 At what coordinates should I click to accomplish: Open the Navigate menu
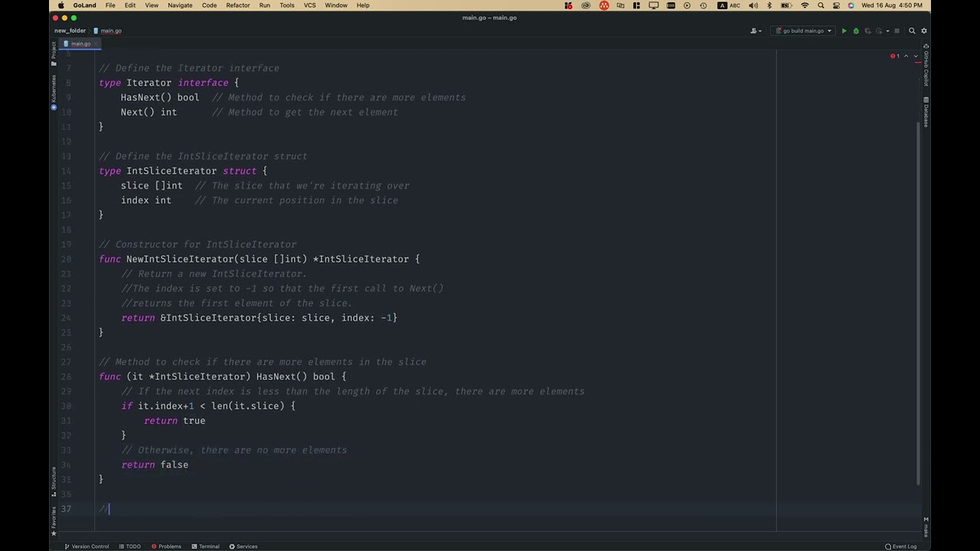pyautogui.click(x=180, y=5)
